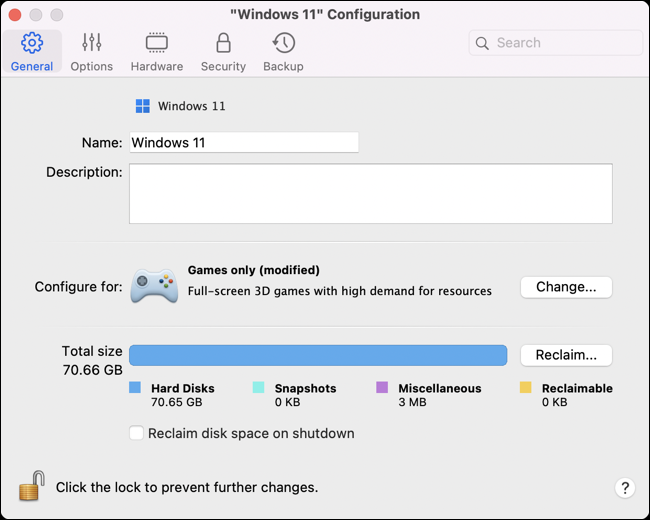Click the "Name:" label
This screenshot has height=520, width=650.
pyautogui.click(x=102, y=143)
